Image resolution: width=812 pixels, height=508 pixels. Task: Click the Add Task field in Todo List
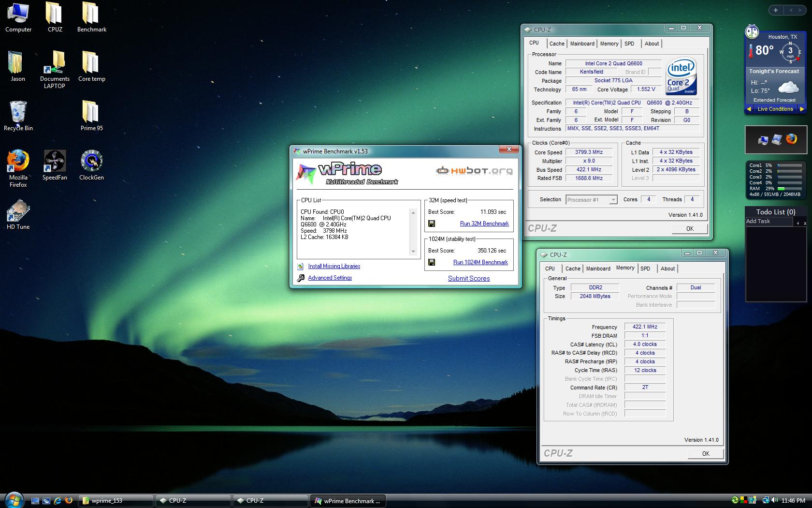coord(769,221)
